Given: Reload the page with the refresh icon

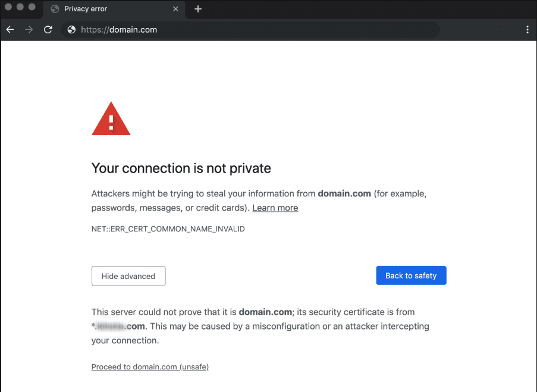Looking at the screenshot, I should [48, 30].
